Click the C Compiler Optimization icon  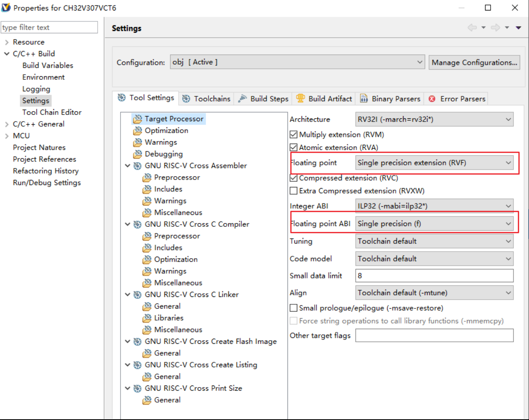(146, 259)
